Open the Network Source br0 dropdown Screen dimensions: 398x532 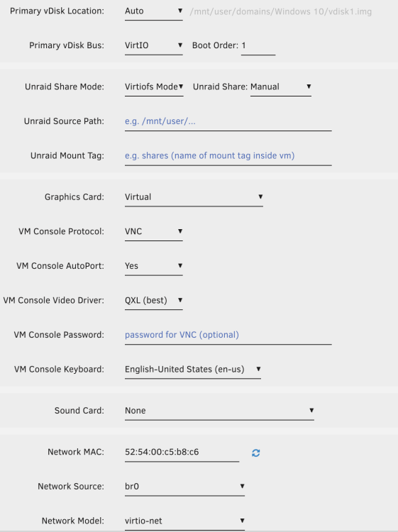click(x=184, y=487)
